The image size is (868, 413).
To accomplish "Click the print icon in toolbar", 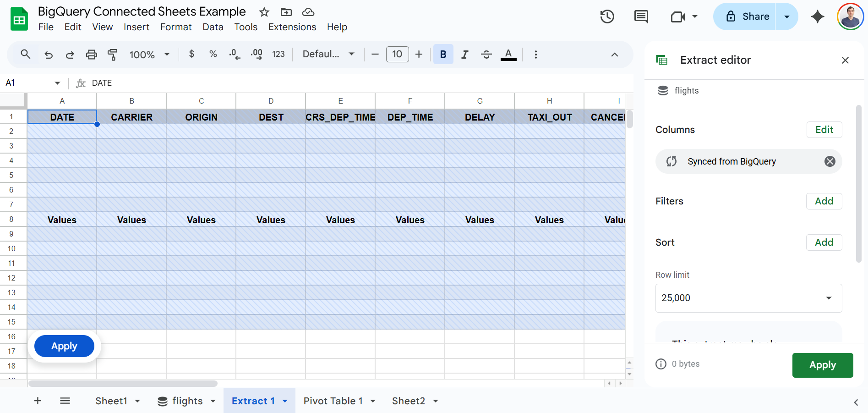I will [92, 55].
